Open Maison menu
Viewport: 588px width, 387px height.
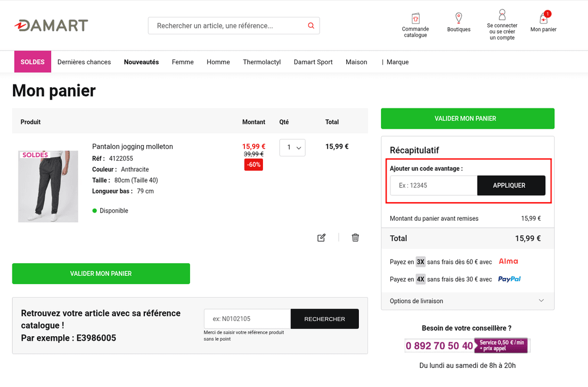tap(356, 62)
